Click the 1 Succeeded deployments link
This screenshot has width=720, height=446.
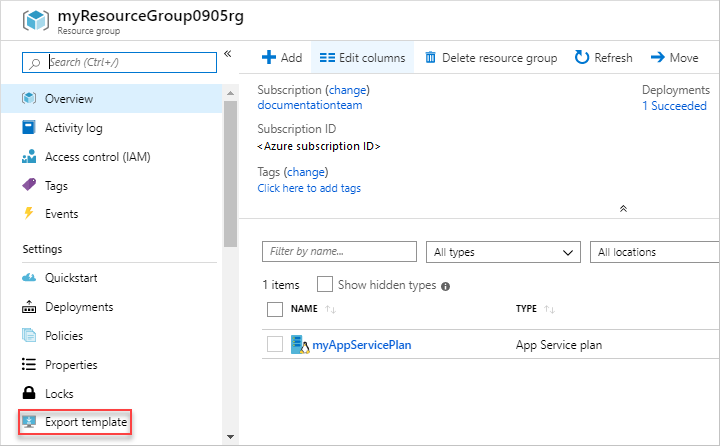[x=674, y=106]
